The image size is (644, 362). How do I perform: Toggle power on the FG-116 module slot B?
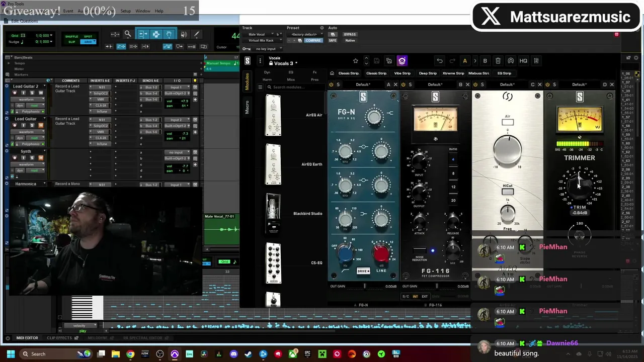coord(403,84)
